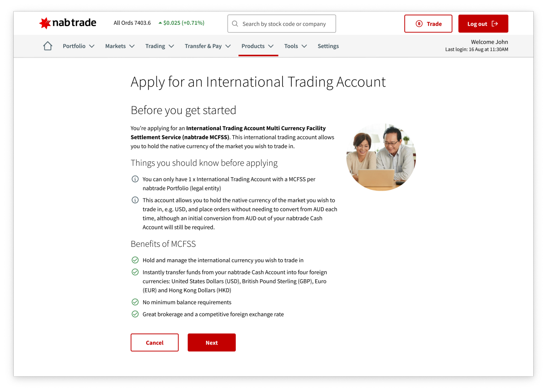Image resolution: width=547 pixels, height=392 pixels.
Task: Click the log out arrow icon
Action: click(495, 24)
